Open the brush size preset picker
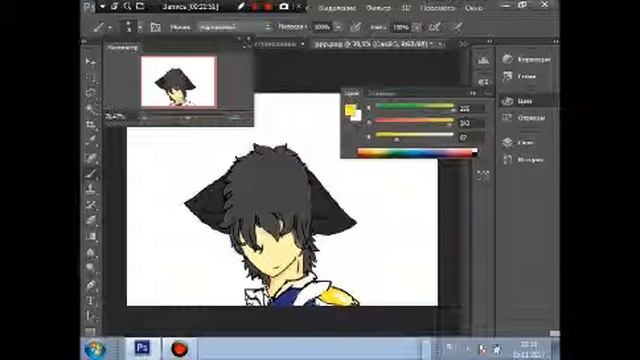Screen dimensions: 640x360 tap(140, 27)
